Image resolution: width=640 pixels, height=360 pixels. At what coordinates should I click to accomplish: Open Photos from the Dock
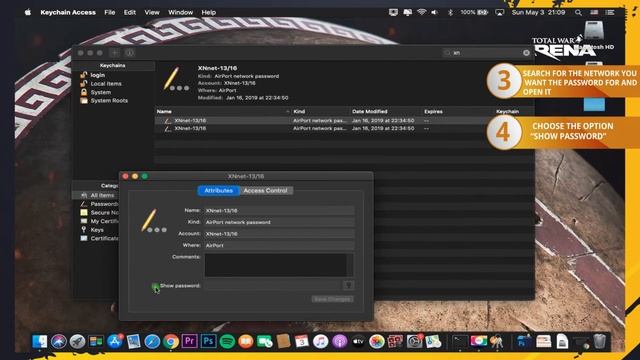pyautogui.click(x=377, y=341)
